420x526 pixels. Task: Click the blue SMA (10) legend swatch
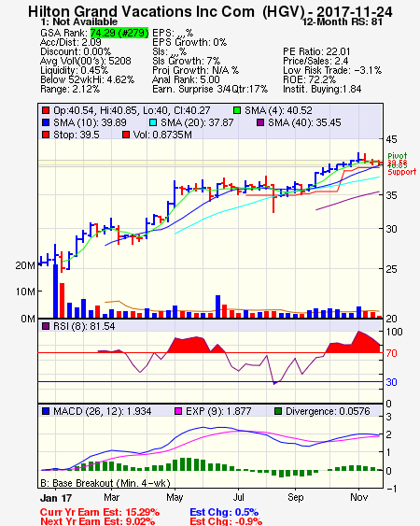click(x=46, y=122)
